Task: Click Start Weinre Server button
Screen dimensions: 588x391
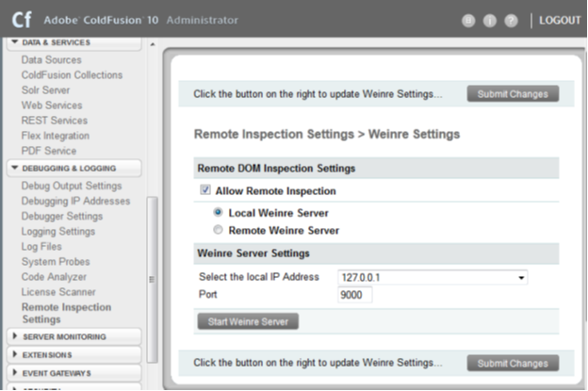Action: [x=248, y=321]
